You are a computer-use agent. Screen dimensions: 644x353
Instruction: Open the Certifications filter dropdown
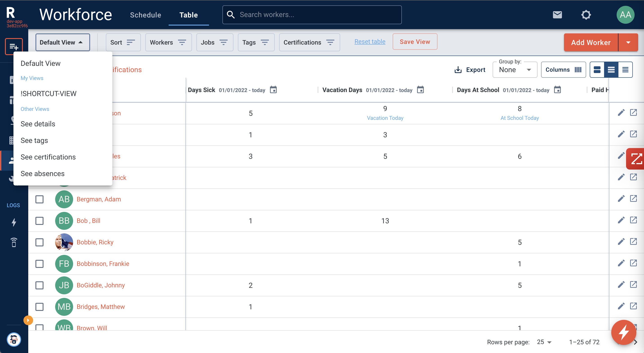309,42
